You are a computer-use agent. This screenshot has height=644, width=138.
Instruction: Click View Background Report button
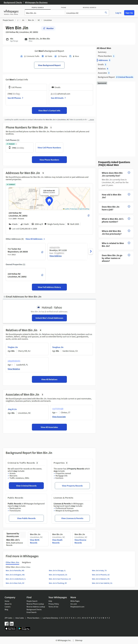49,65
